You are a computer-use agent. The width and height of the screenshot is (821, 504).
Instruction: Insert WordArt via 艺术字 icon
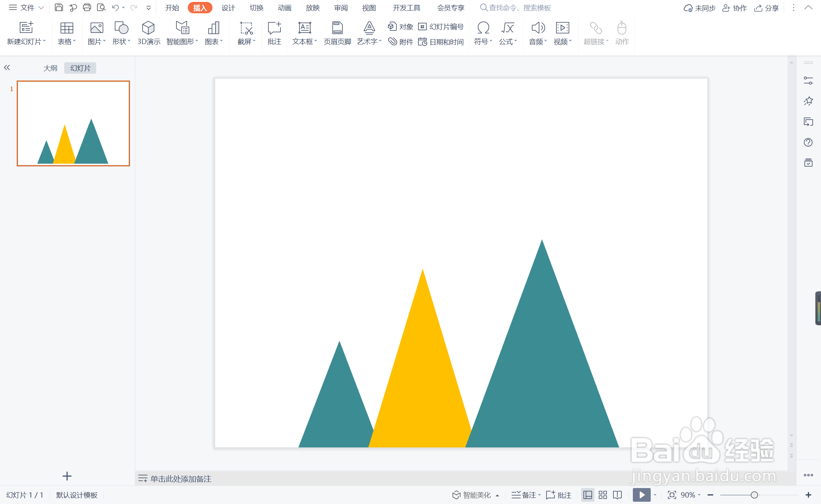(369, 28)
